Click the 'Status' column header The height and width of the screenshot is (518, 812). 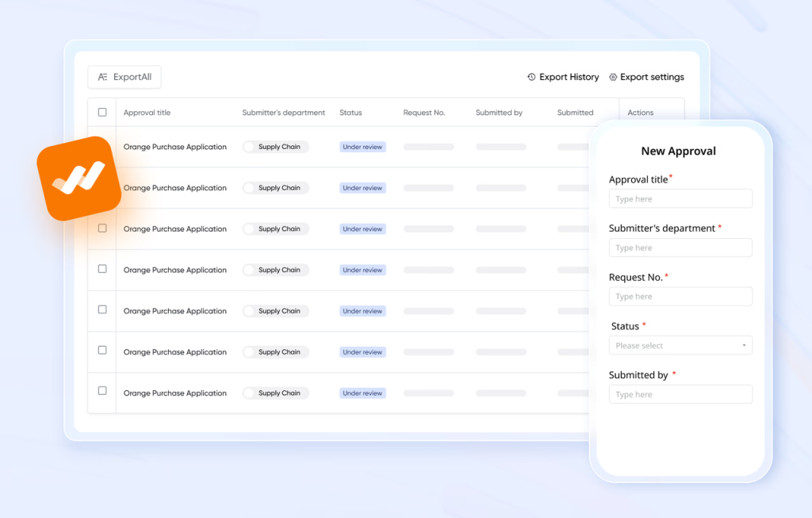[x=350, y=113]
